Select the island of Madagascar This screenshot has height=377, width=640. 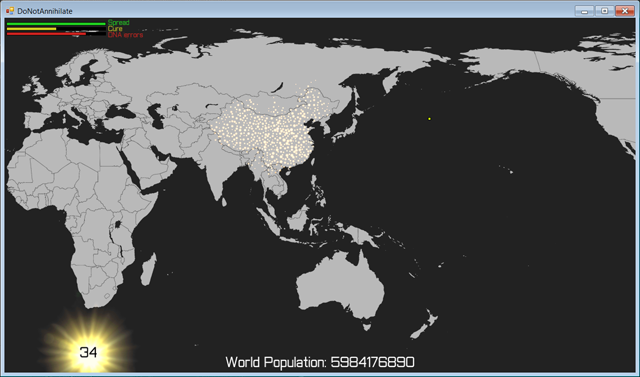[x=148, y=269]
